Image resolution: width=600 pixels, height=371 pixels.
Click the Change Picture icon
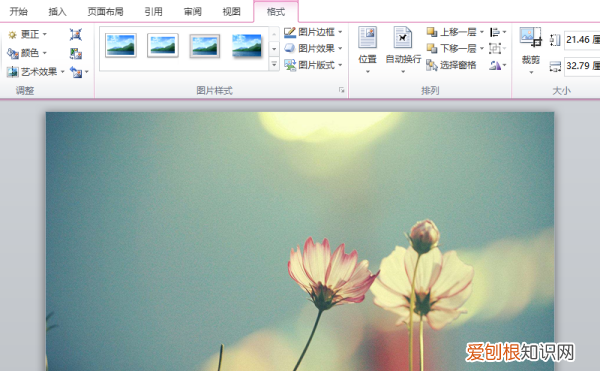click(76, 53)
